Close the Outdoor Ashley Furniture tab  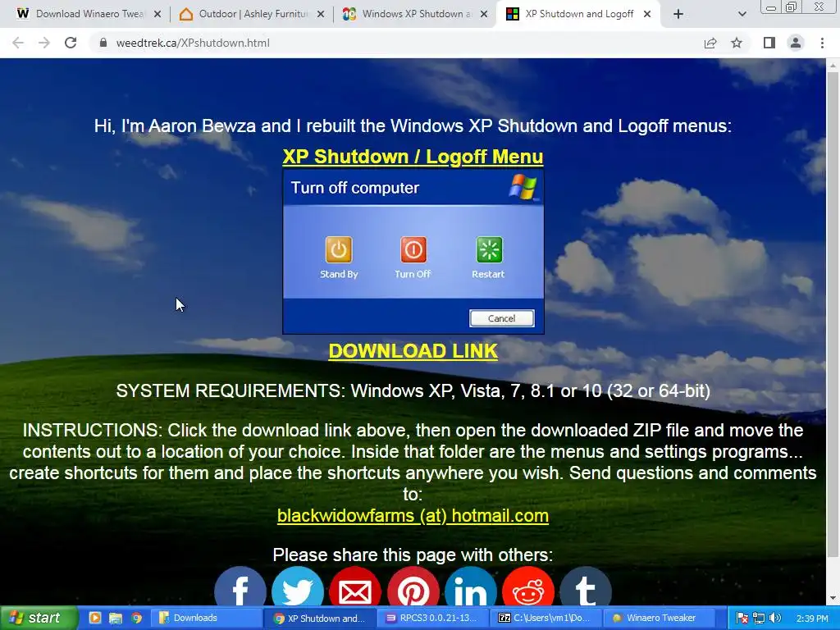click(321, 14)
